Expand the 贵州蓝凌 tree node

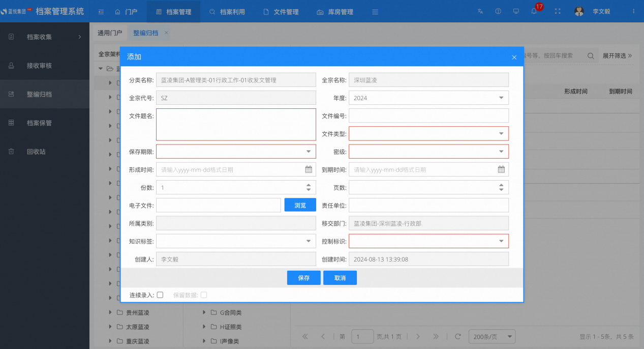pos(110,312)
